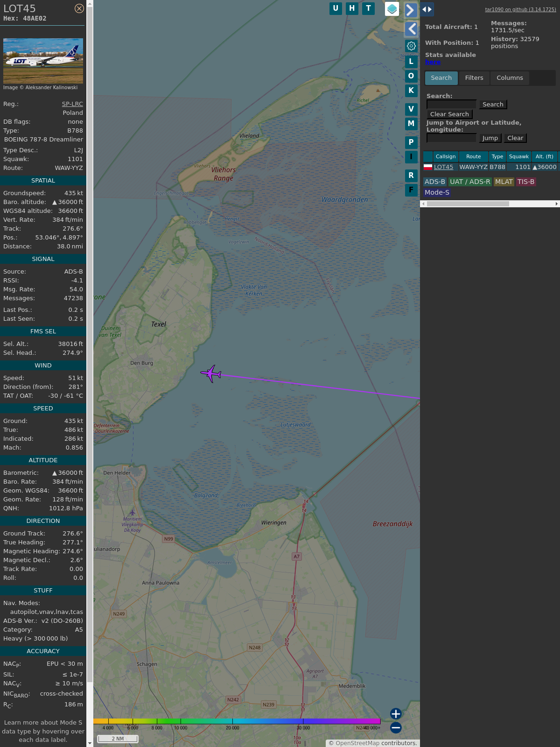Image resolution: width=560 pixels, height=747 pixels.
Task: Click the info panel vertical scrollbar
Action: click(90, 345)
